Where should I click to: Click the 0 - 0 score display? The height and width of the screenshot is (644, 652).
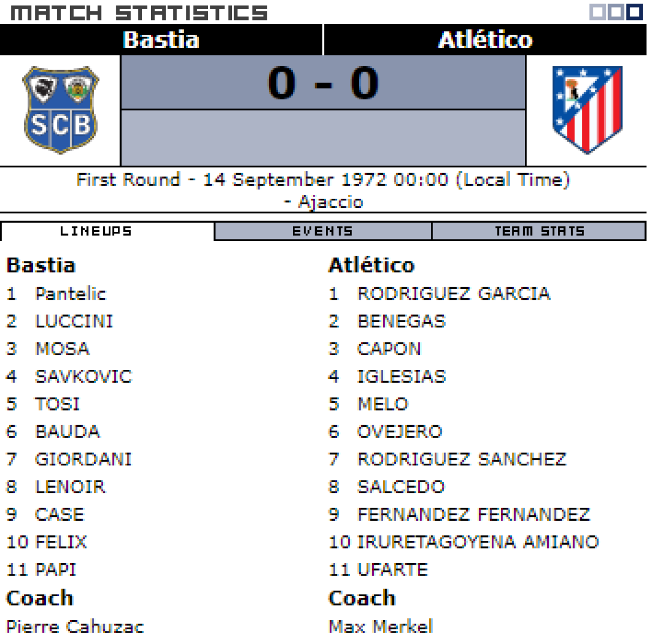(323, 83)
